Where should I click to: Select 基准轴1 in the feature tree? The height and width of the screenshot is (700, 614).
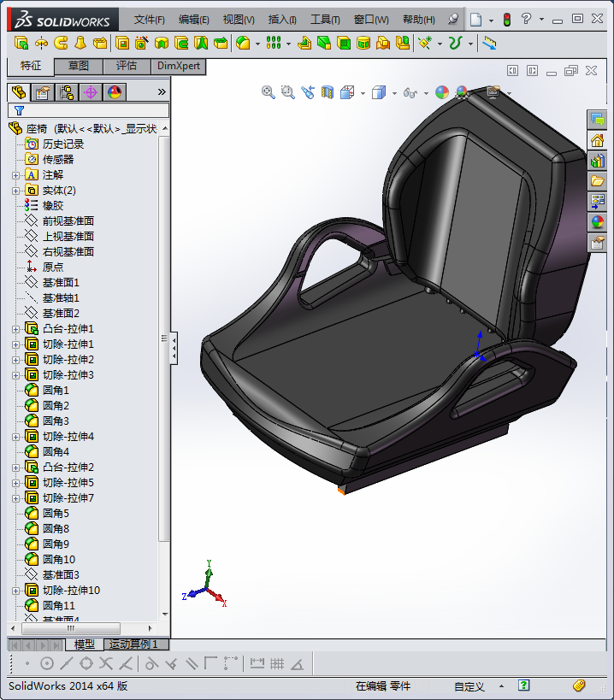(61, 297)
